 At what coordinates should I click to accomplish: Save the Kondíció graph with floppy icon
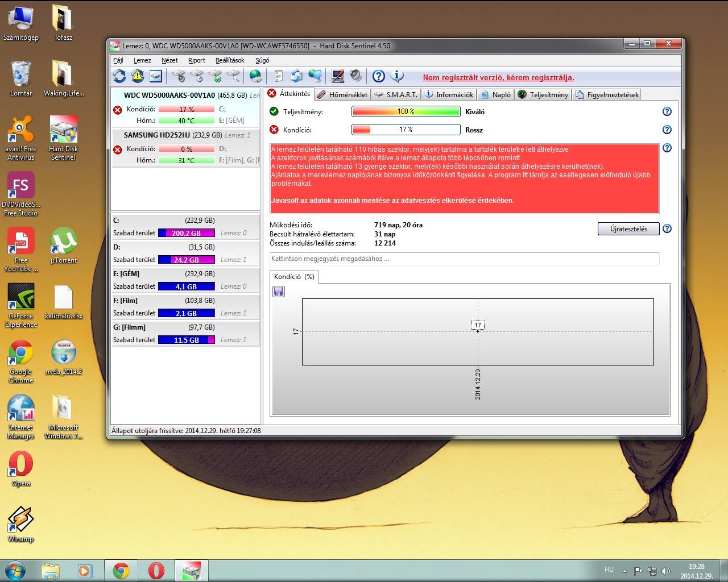(x=279, y=292)
